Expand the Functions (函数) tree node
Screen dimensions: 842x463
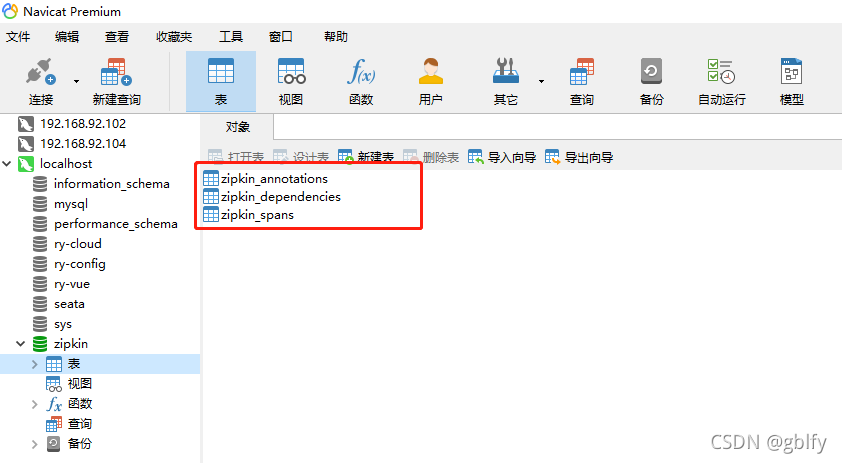pos(34,404)
